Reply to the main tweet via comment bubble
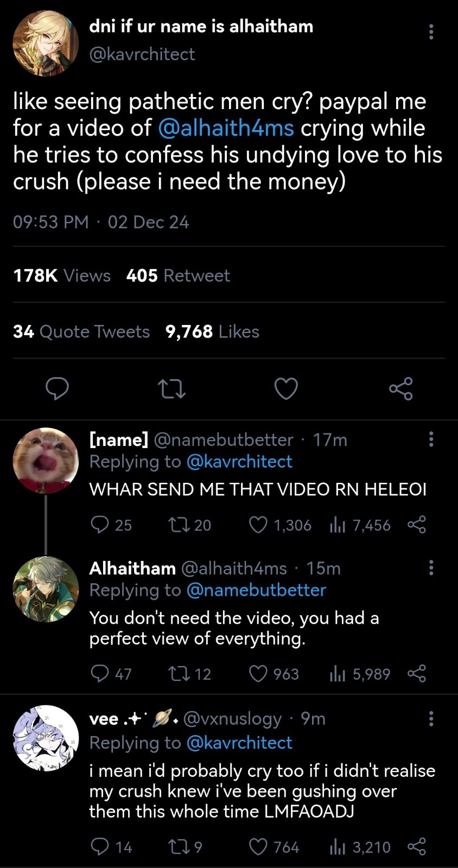 coord(57,389)
